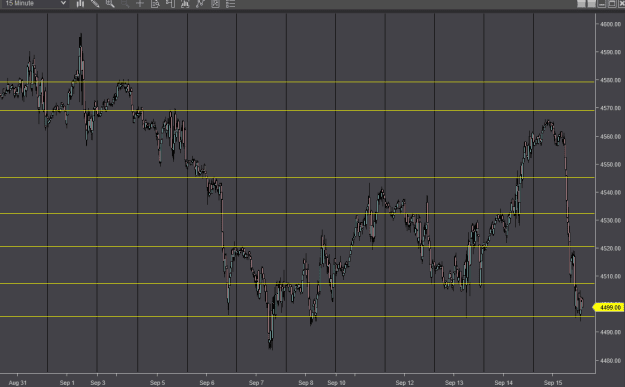Image resolution: width=625 pixels, height=387 pixels.
Task: Activate the zoom in magnifier tool
Action: tap(110, 4)
